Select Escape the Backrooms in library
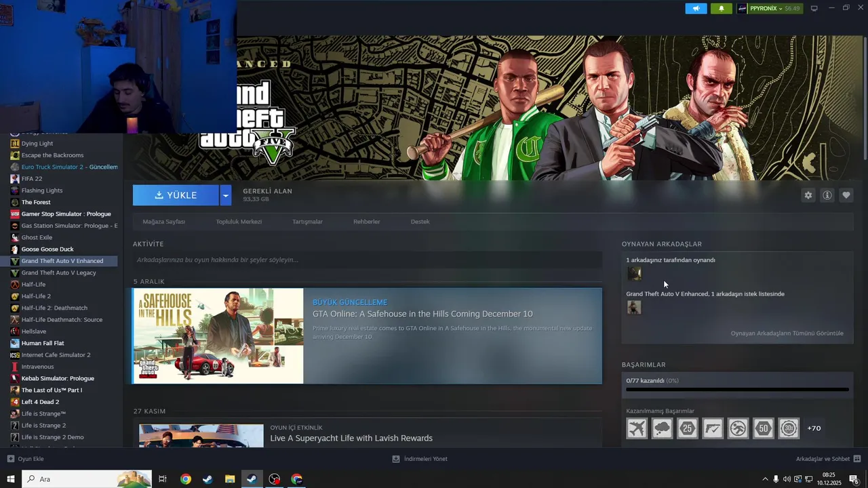Viewport: 868px width, 488px height. click(52, 155)
